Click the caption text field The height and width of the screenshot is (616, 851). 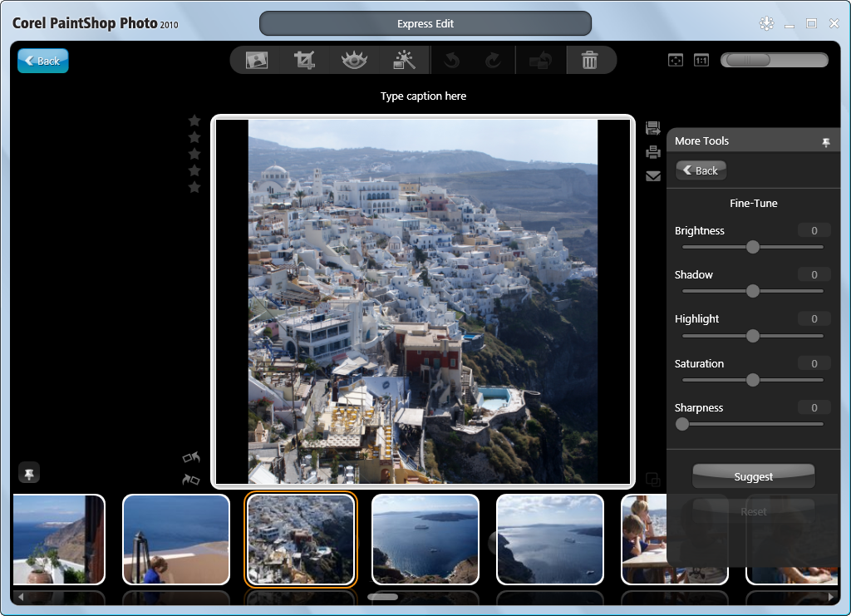[x=423, y=96]
